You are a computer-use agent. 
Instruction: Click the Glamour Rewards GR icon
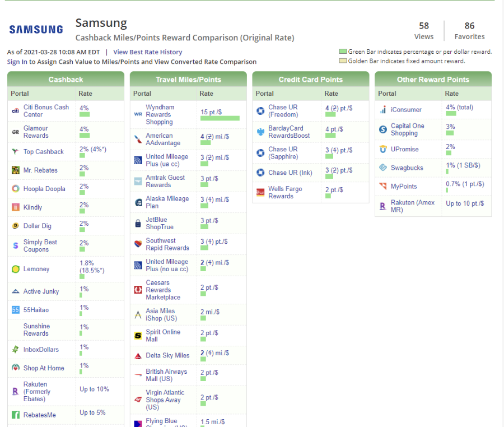click(x=16, y=132)
